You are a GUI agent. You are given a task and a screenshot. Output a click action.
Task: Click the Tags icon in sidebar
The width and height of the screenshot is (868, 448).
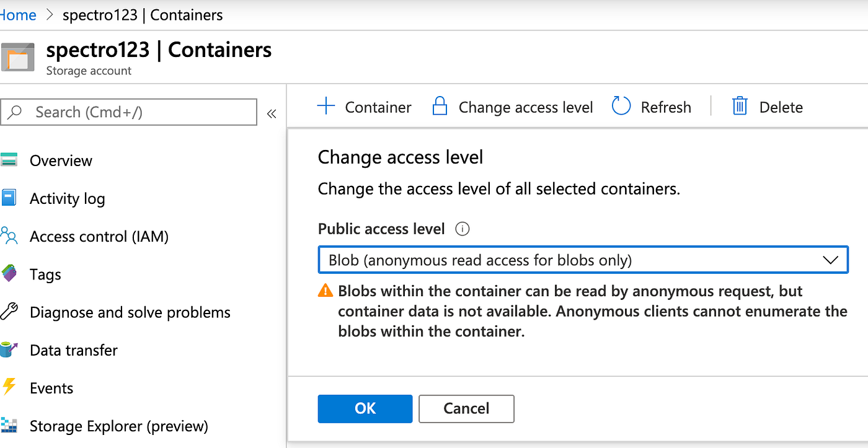[x=9, y=274]
